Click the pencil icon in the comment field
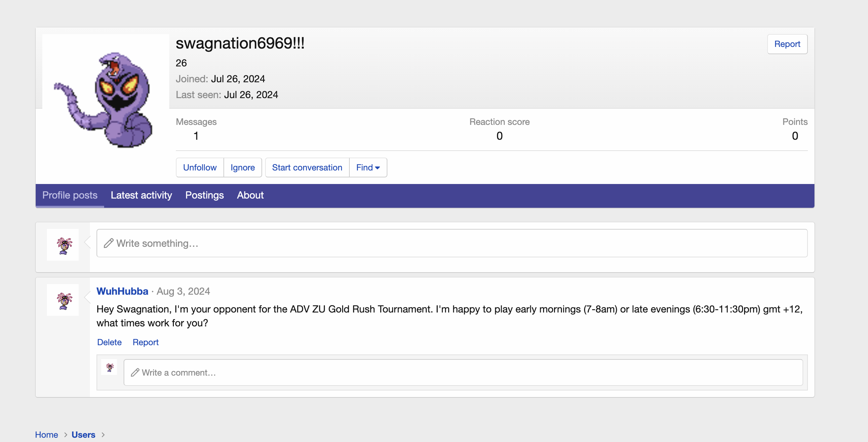Image resolution: width=868 pixels, height=442 pixels. click(x=135, y=372)
